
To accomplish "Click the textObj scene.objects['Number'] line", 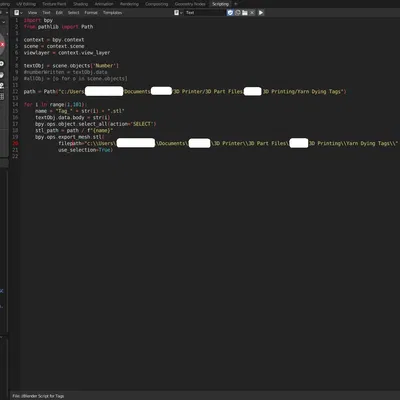I will (x=71, y=66).
